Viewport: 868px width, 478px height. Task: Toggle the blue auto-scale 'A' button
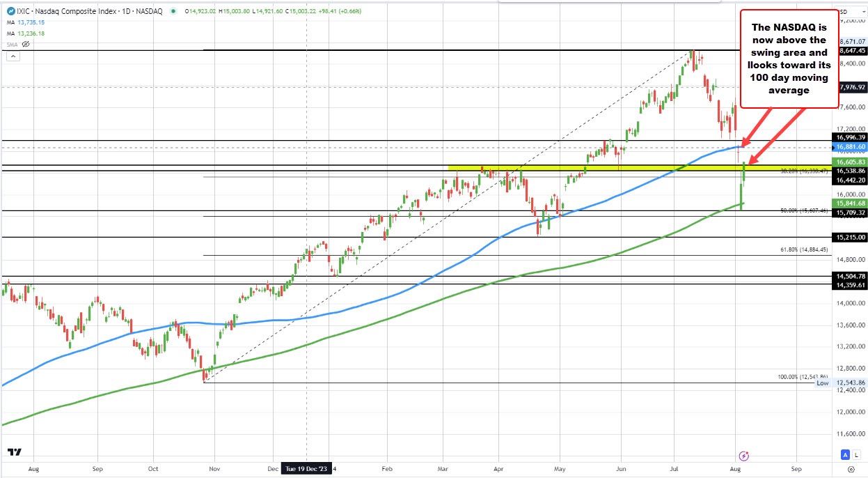(846, 454)
